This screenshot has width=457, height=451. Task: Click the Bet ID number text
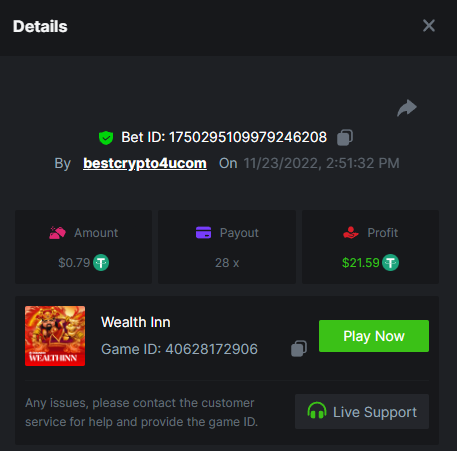click(248, 137)
